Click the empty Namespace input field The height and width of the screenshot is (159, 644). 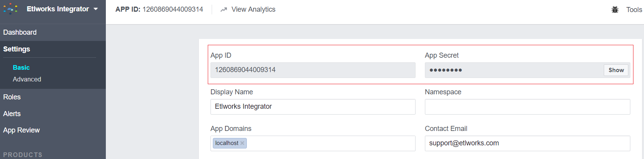click(527, 106)
